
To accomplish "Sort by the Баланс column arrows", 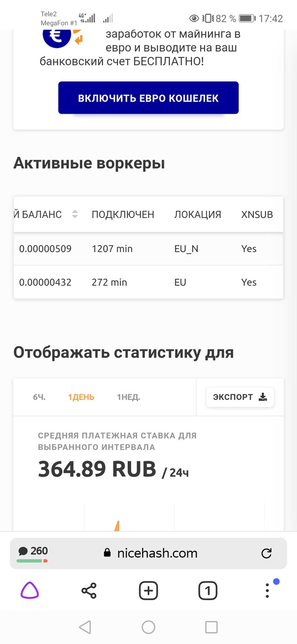I will click(75, 214).
